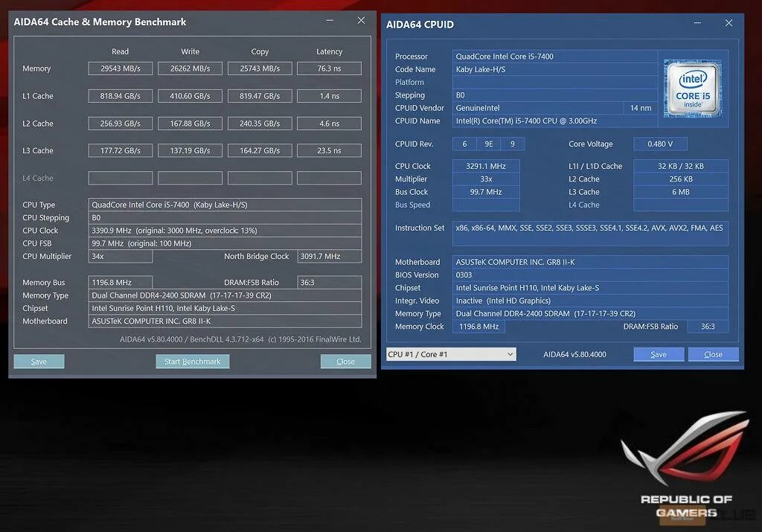This screenshot has height=532, width=762.
Task: Click L2 Cache 256 KB value
Action: coord(681,179)
